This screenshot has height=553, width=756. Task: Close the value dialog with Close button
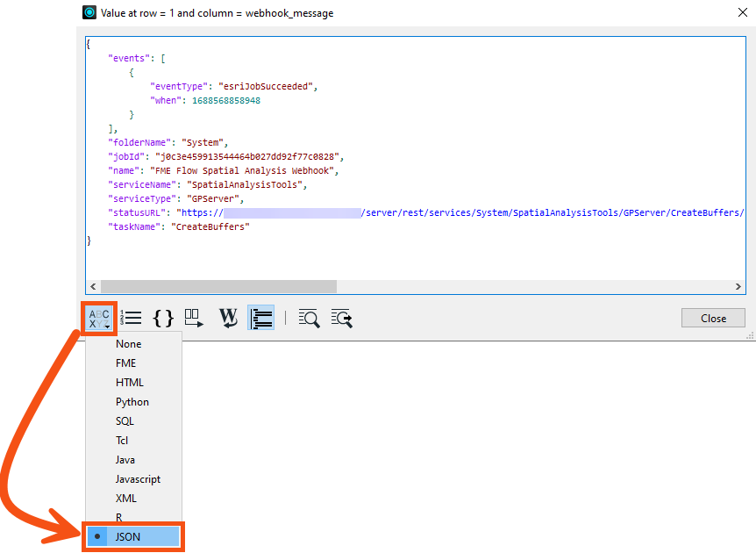click(x=713, y=318)
